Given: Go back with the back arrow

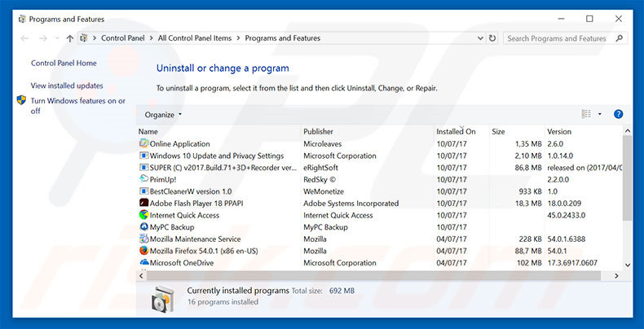Looking at the screenshot, I should point(24,38).
